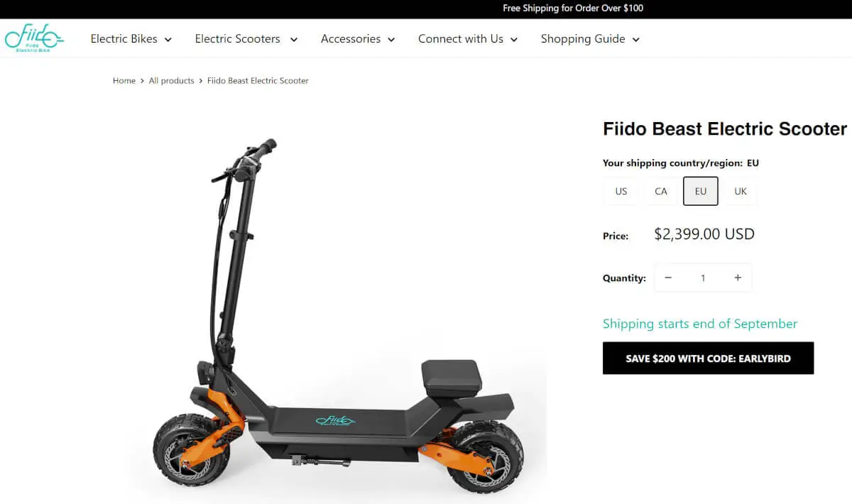Expand the Electric Bikes menu chevron

pyautogui.click(x=168, y=40)
